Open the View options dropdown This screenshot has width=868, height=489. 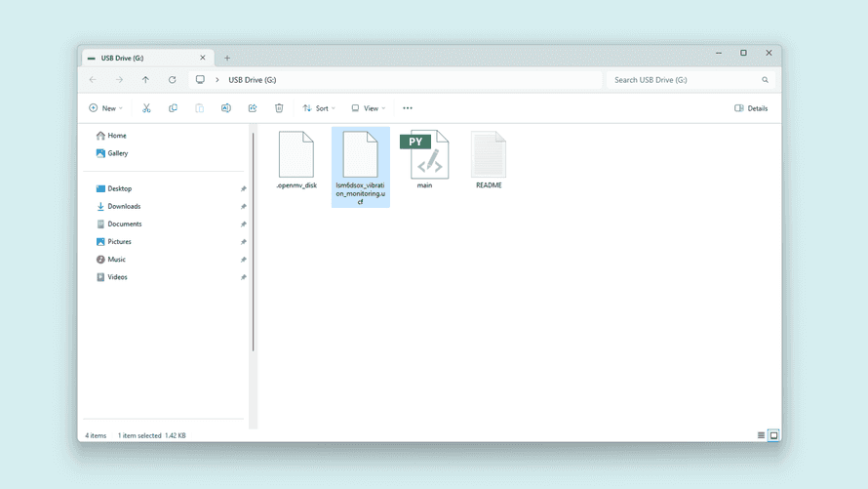369,108
